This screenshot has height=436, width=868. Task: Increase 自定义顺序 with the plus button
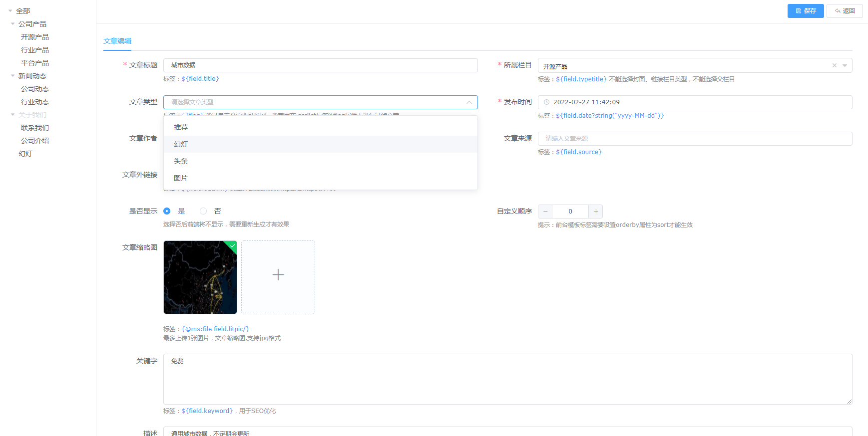[595, 212]
